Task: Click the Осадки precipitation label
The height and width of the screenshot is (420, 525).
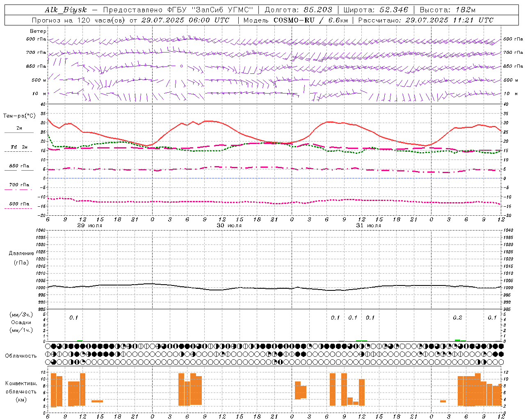Action: [x=21, y=322]
